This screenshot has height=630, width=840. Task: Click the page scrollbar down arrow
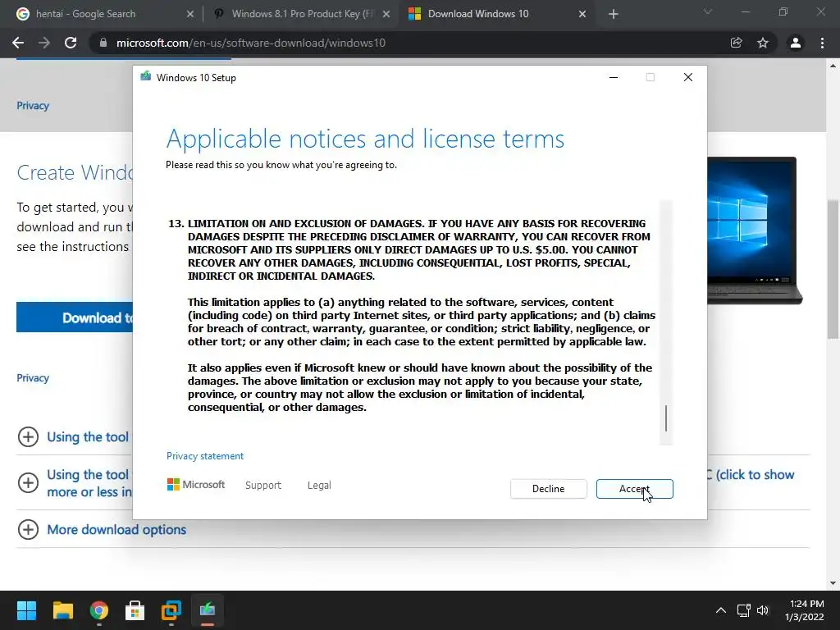point(833,583)
